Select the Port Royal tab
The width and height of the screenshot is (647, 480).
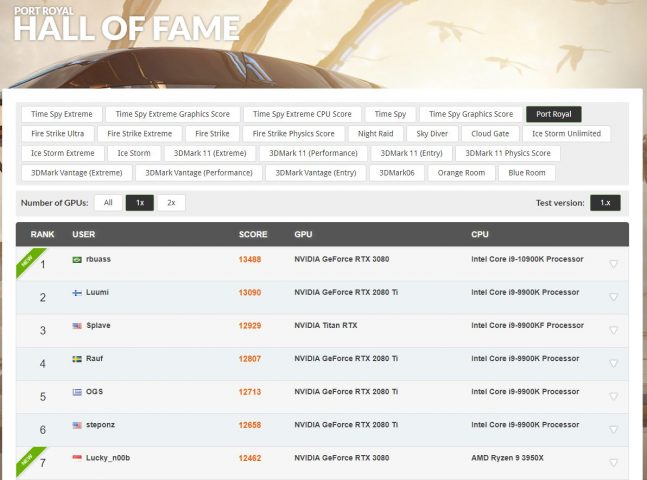(554, 114)
